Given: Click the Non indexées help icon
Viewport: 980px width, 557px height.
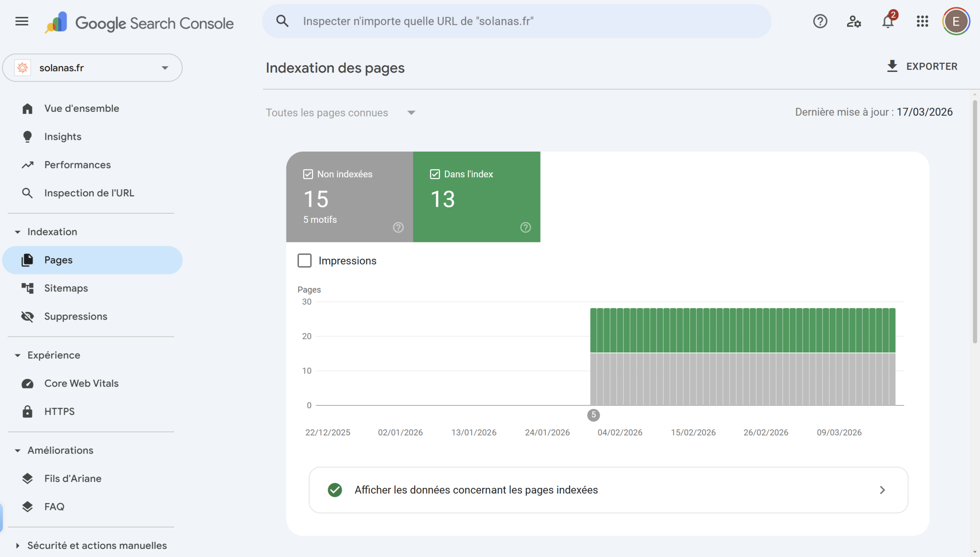Looking at the screenshot, I should 398,227.
